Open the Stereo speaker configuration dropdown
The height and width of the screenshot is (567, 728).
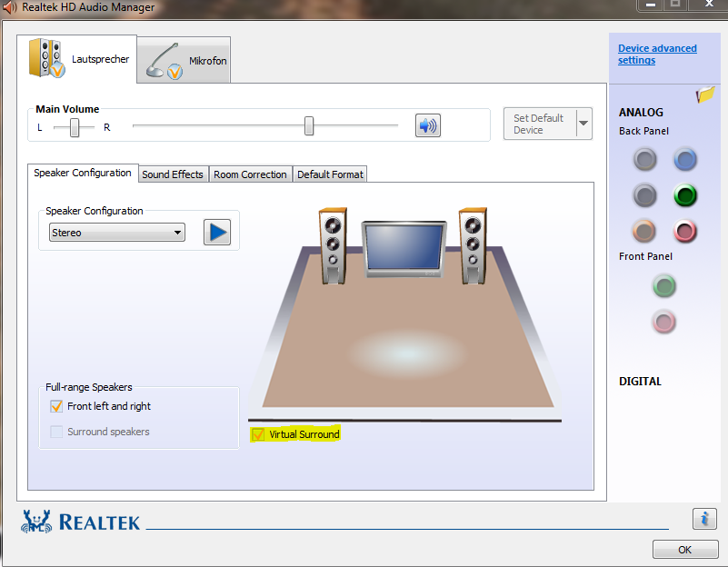pyautogui.click(x=117, y=233)
